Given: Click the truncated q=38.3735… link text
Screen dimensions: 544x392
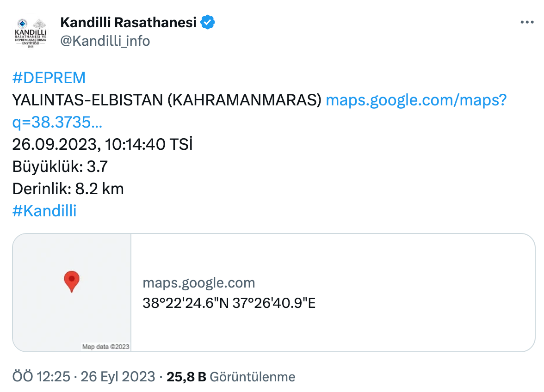Looking at the screenshot, I should click(x=57, y=122).
